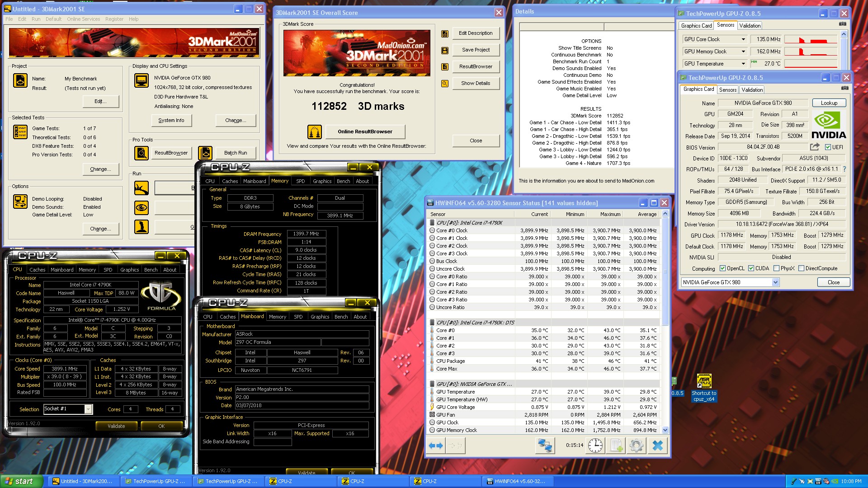Image resolution: width=868 pixels, height=488 pixels.
Task: Open Caches tab in CPU-Z Processor window
Action: pyautogui.click(x=37, y=270)
